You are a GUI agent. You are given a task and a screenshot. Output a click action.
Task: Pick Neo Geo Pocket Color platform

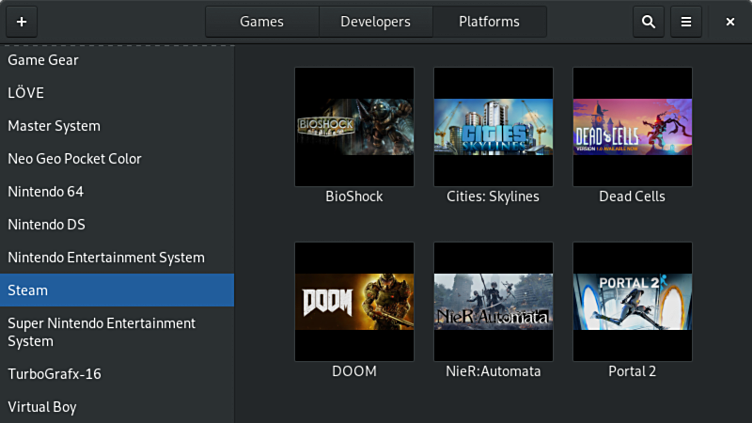(x=75, y=159)
